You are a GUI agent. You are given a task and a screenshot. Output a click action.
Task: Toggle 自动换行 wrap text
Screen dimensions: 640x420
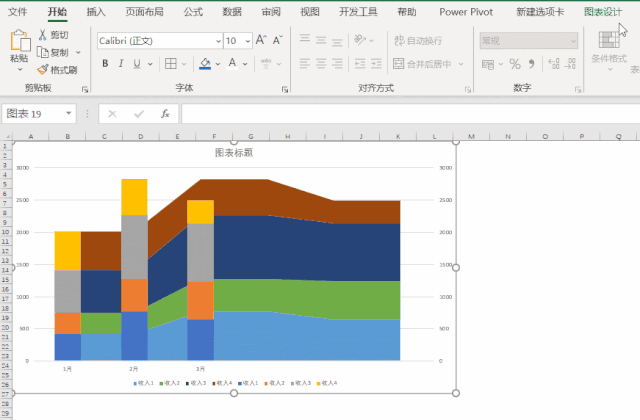[x=418, y=40]
